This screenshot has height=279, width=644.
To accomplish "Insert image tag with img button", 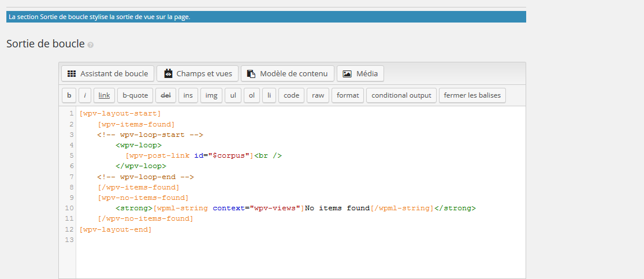I will click(x=211, y=95).
